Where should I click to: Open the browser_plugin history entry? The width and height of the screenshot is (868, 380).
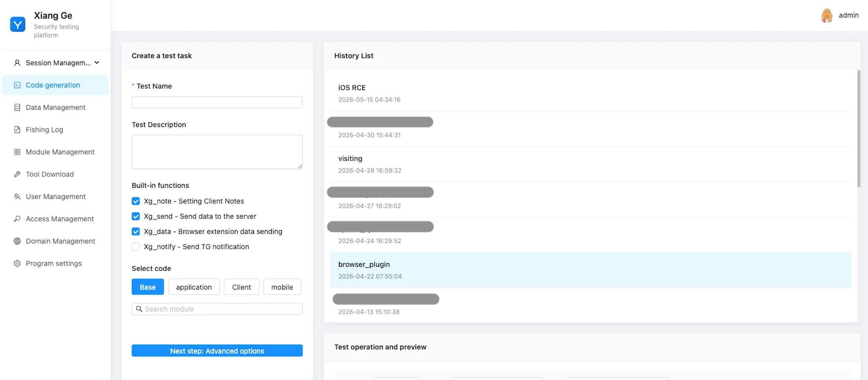click(591, 270)
